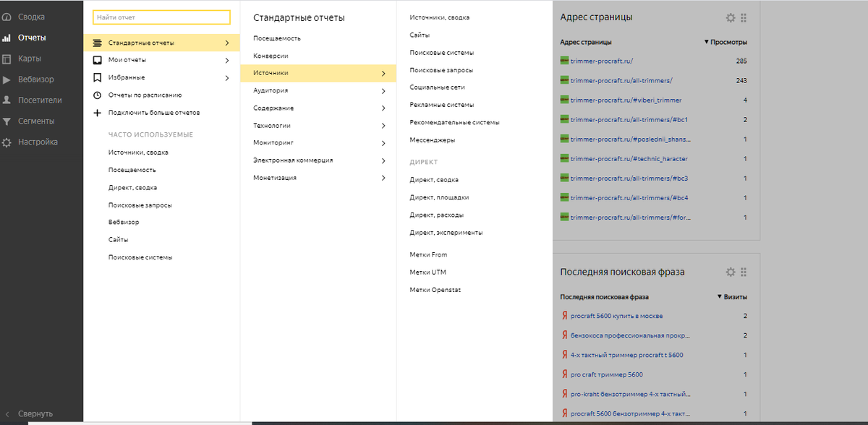Focus the Найти отчет search field

[x=161, y=17]
